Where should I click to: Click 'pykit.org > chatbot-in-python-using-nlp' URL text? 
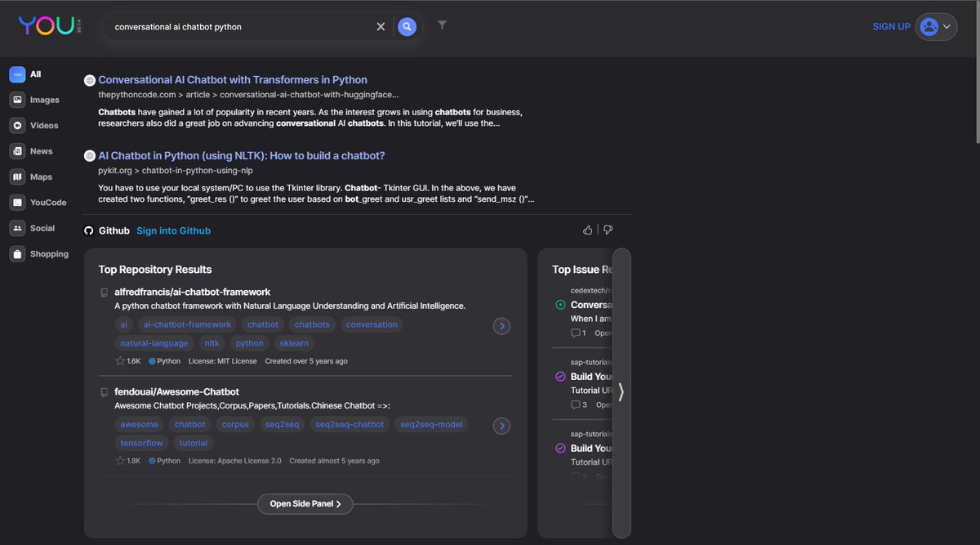(176, 171)
